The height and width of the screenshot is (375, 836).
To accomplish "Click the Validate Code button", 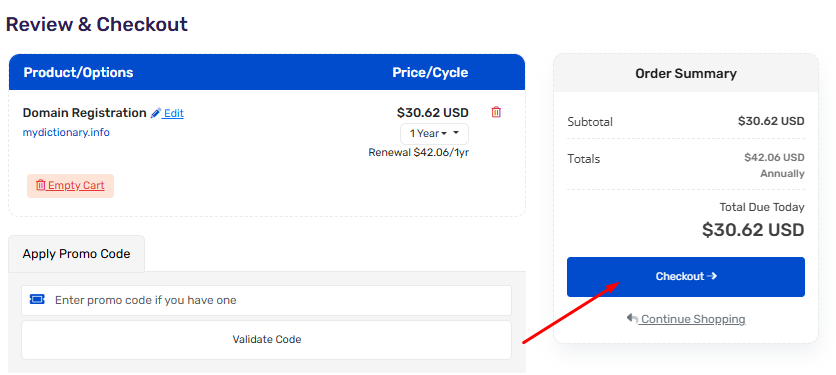I will pos(267,339).
